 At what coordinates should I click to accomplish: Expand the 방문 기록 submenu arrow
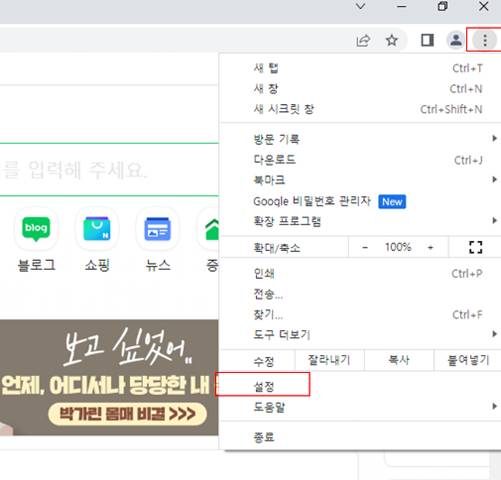tap(494, 138)
